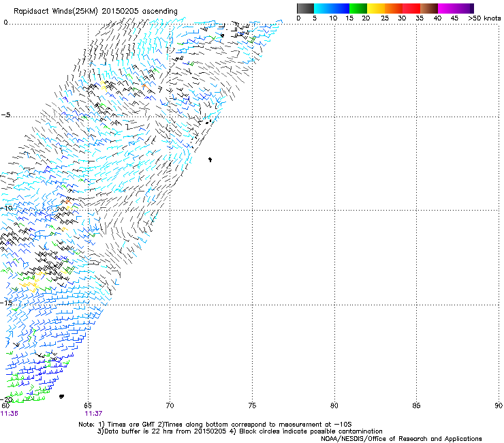The image size is (504, 443).
Task: Click the yellow 20-25 knots legend segment
Action: 376,8
